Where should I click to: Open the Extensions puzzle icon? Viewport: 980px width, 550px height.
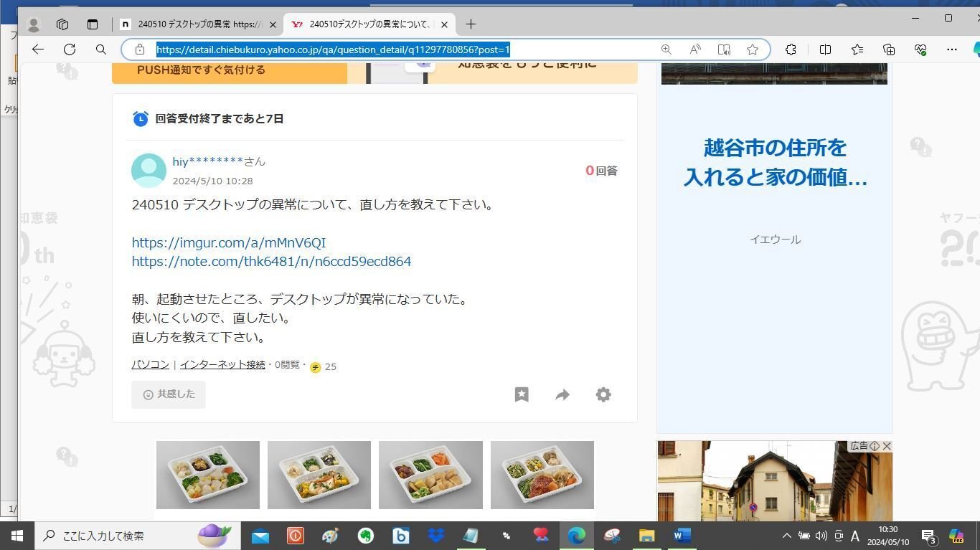791,49
